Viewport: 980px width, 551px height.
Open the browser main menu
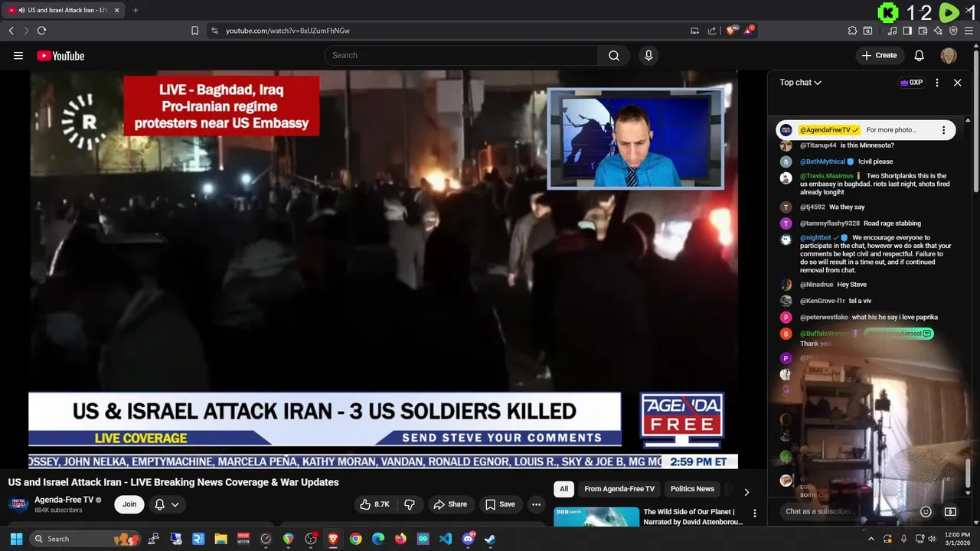tap(969, 31)
